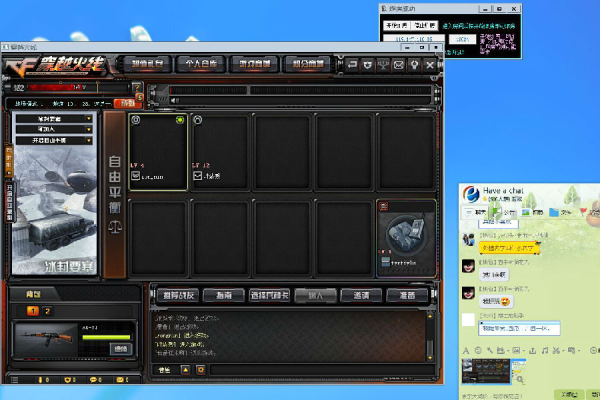
Task: Open the trophy ranking icon
Action: (x=383, y=65)
